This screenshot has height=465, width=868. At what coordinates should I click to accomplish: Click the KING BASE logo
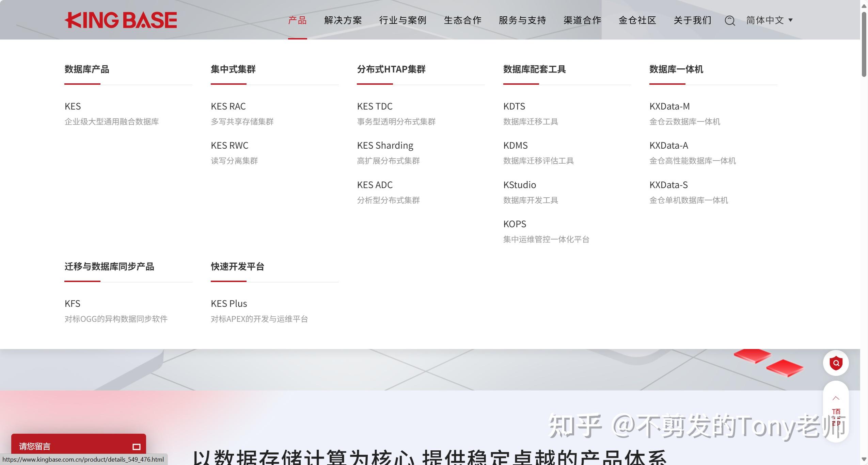121,19
